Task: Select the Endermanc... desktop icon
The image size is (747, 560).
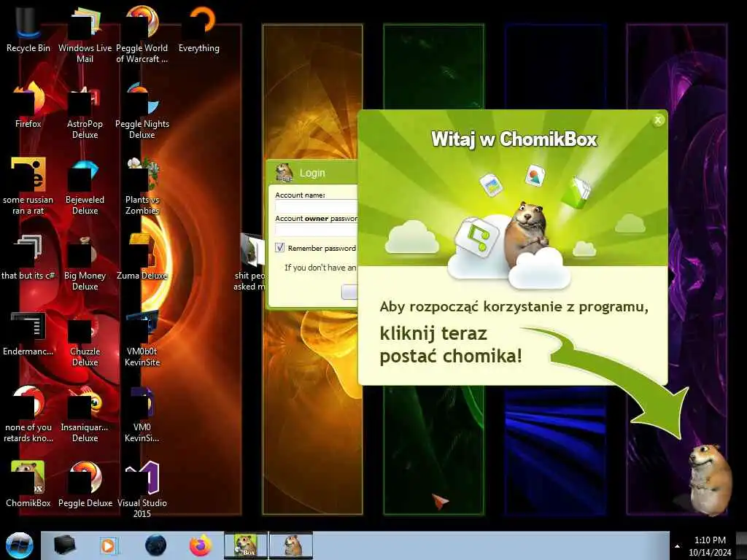Action: (x=28, y=333)
